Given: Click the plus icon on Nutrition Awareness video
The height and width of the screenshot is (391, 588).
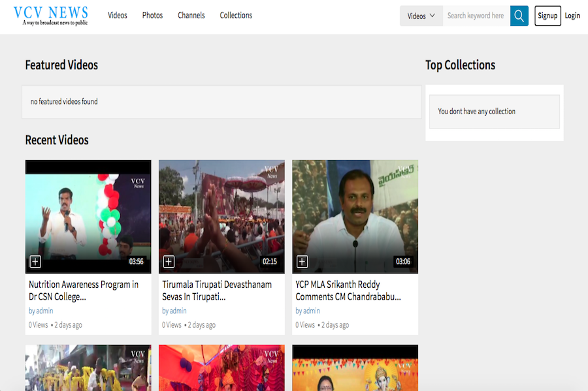Looking at the screenshot, I should pos(35,262).
